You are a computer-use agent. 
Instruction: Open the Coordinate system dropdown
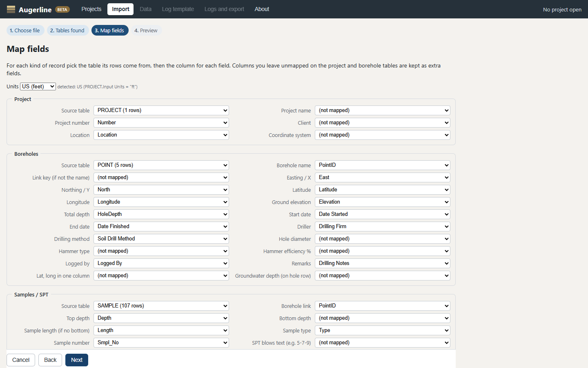[x=383, y=135]
